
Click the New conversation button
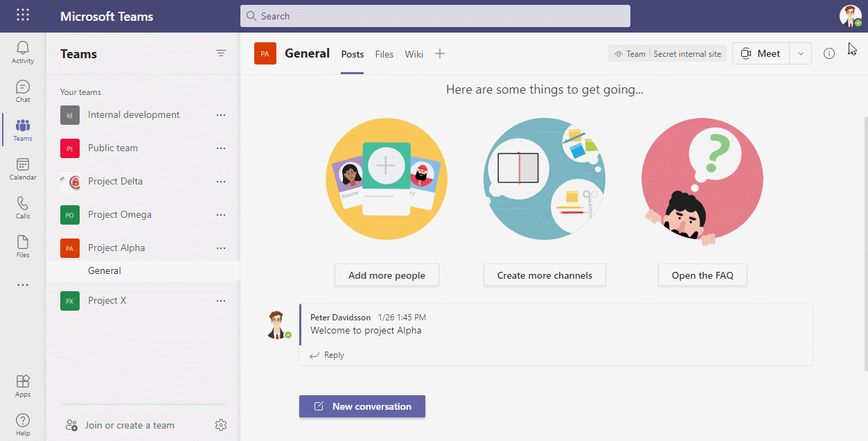point(362,406)
